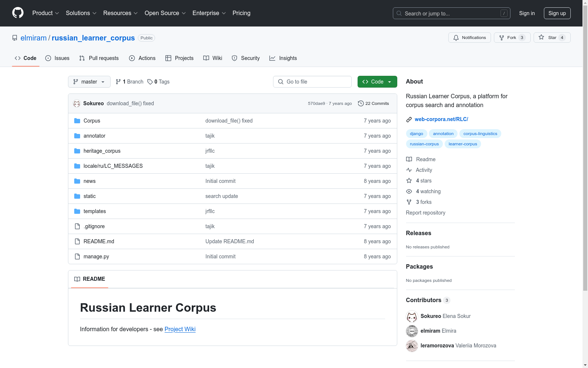The image size is (588, 368).
Task: Click the templates folder icon
Action: pyautogui.click(x=77, y=211)
